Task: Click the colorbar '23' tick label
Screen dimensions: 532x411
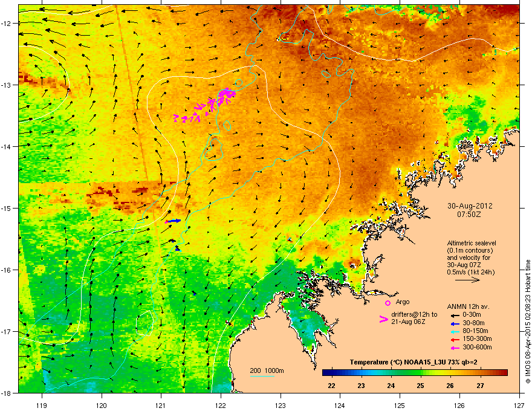Action: pyautogui.click(x=361, y=386)
